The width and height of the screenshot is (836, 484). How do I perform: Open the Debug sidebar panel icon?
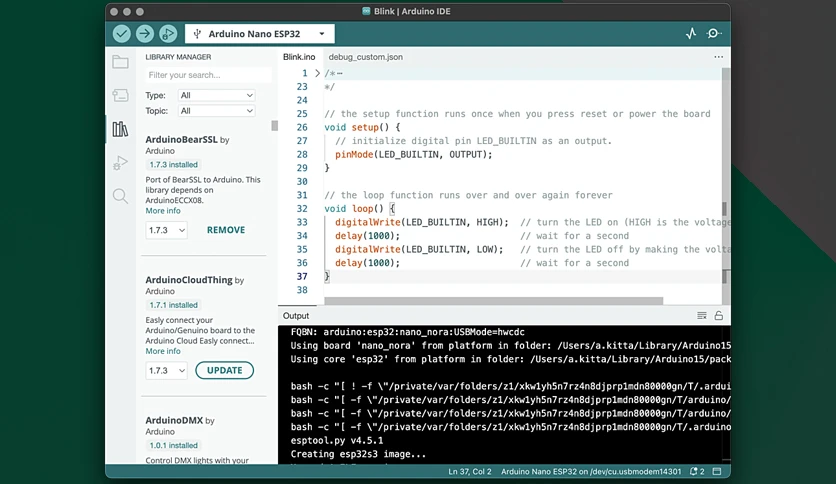coord(120,163)
